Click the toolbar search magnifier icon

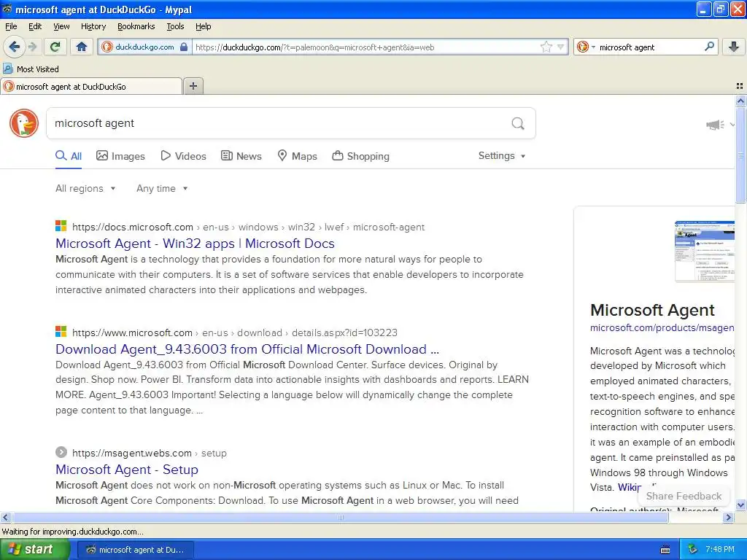pos(709,47)
